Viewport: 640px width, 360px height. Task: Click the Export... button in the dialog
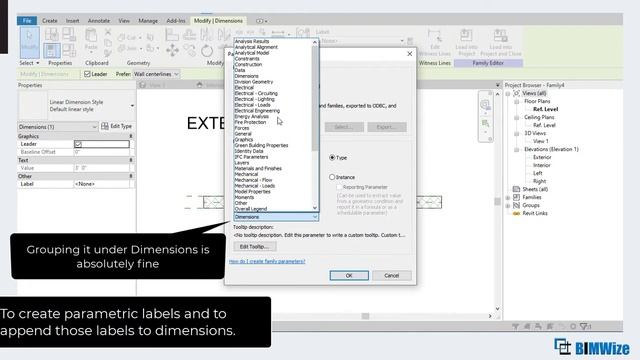point(387,127)
